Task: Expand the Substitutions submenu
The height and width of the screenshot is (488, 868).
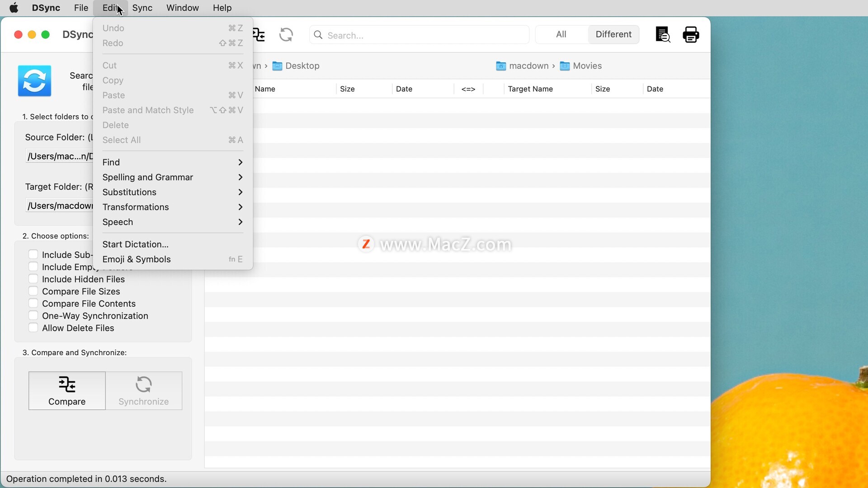Action: [173, 192]
